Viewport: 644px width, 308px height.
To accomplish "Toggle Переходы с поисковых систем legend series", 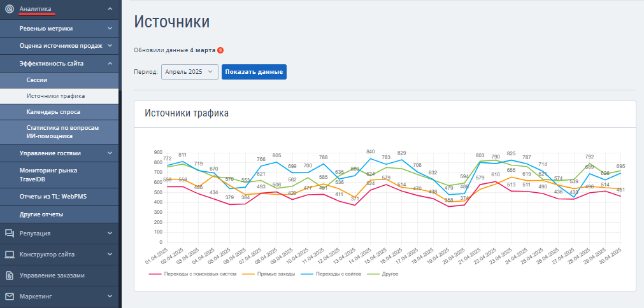I will (x=192, y=274).
